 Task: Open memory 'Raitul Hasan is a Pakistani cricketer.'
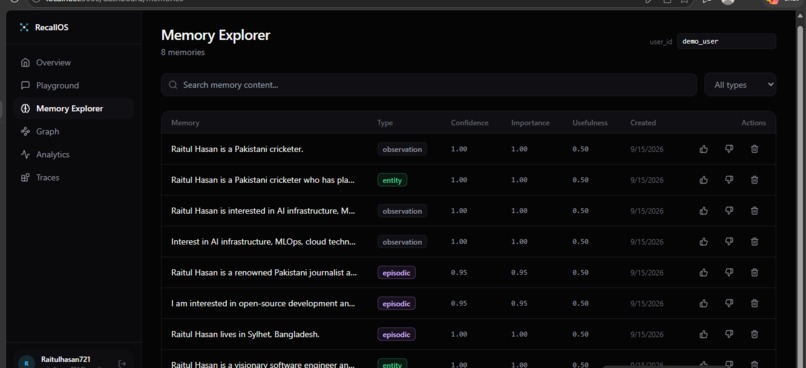pyautogui.click(x=237, y=149)
